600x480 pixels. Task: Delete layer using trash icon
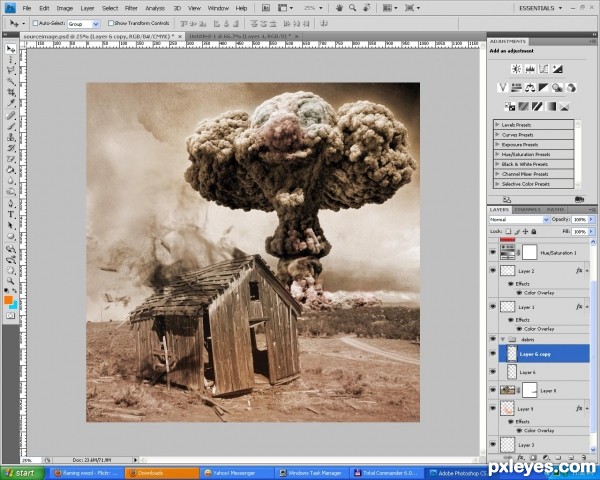[x=584, y=457]
